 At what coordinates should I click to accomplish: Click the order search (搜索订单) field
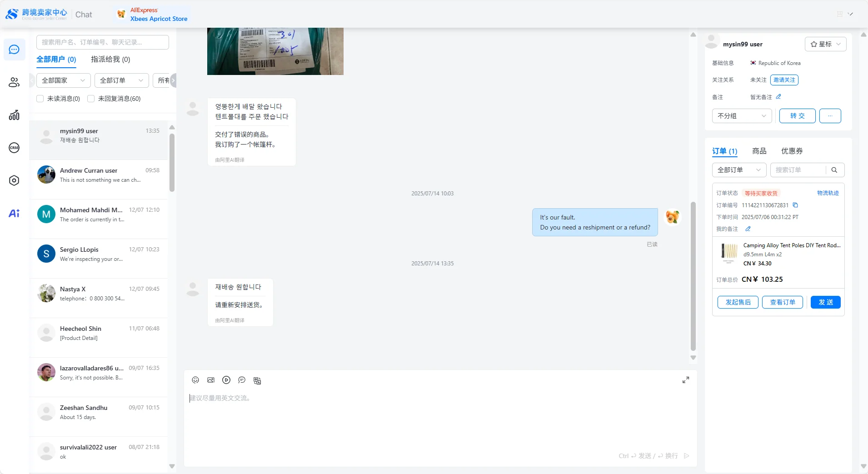pyautogui.click(x=798, y=170)
